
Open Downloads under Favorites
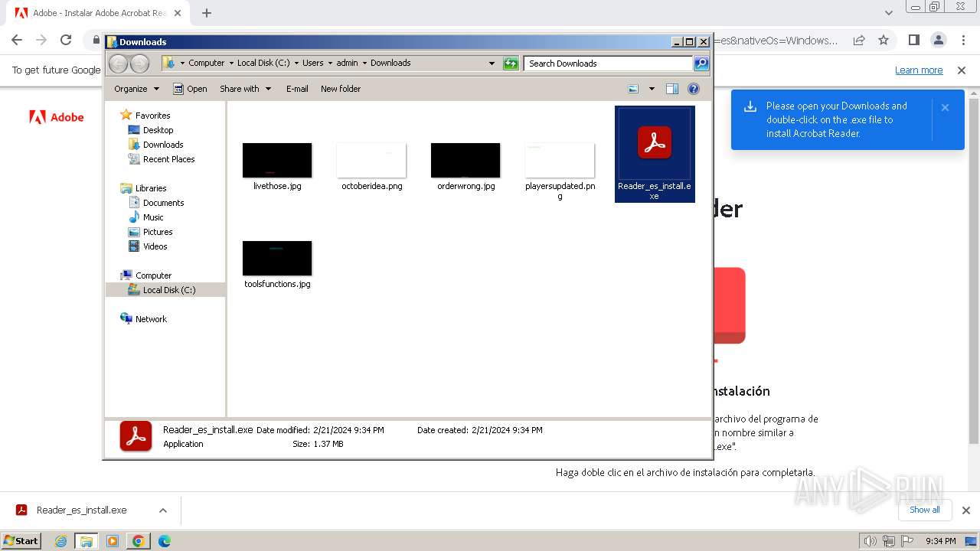pyautogui.click(x=163, y=145)
